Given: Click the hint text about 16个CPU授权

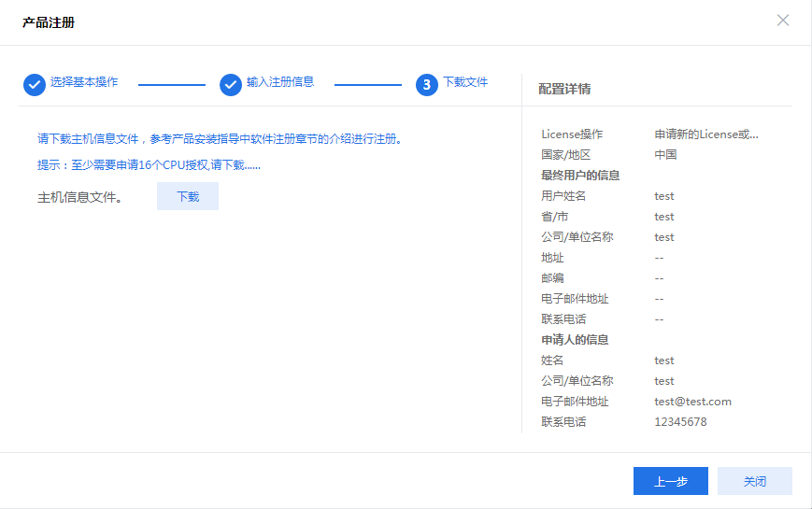Looking at the screenshot, I should (x=149, y=165).
